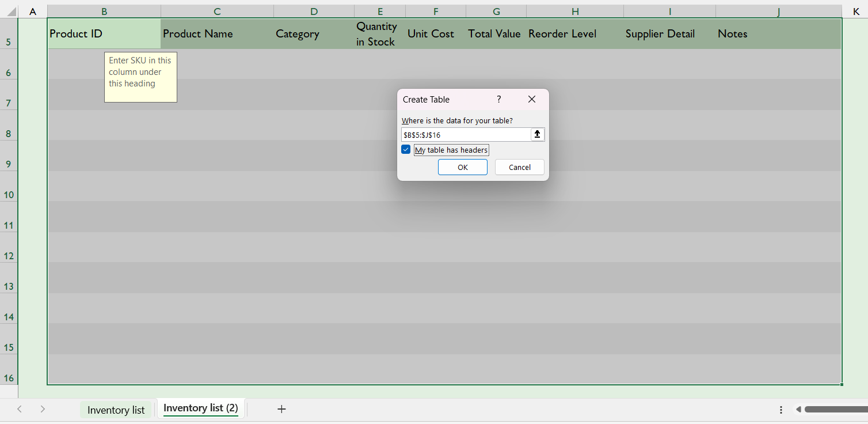Screen dimensions: 868x424
Task: Select column J header
Action: tap(778, 11)
